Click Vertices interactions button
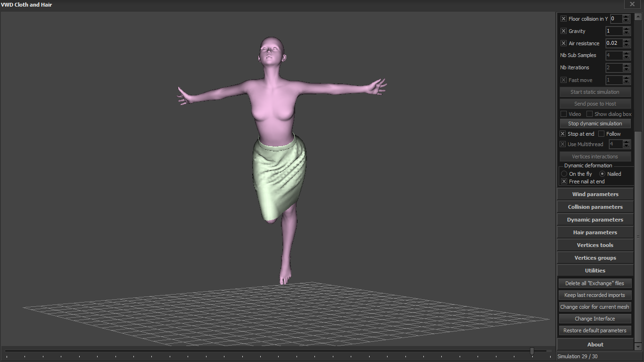Image resolution: width=644 pixels, height=362 pixels. [x=595, y=156]
